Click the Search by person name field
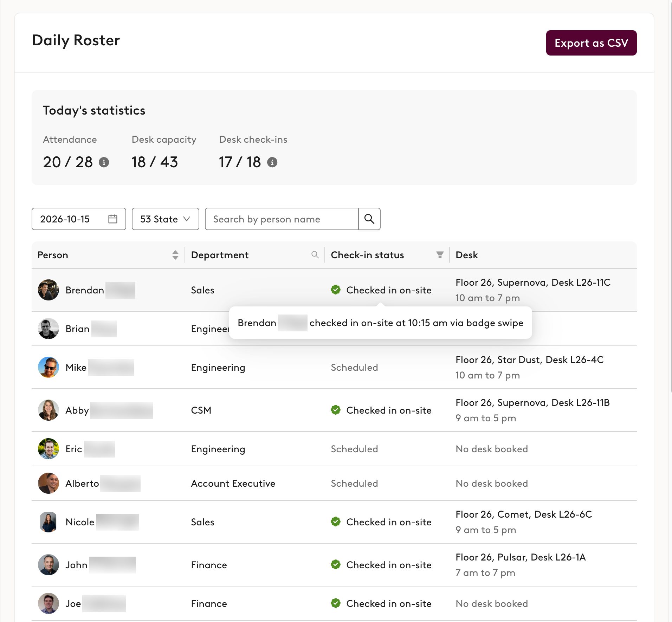The height and width of the screenshot is (622, 672). coord(282,219)
